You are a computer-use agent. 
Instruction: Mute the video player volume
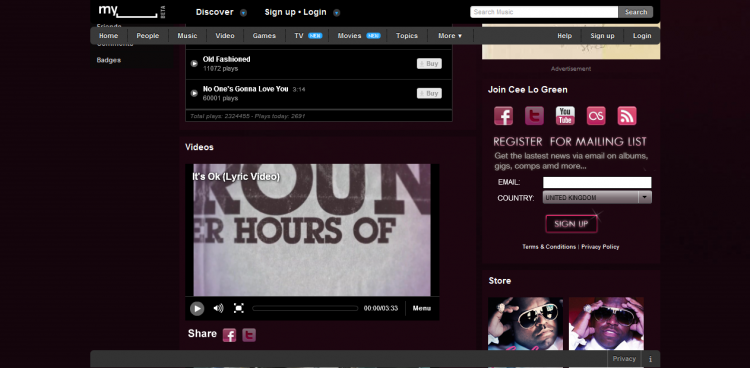point(219,308)
